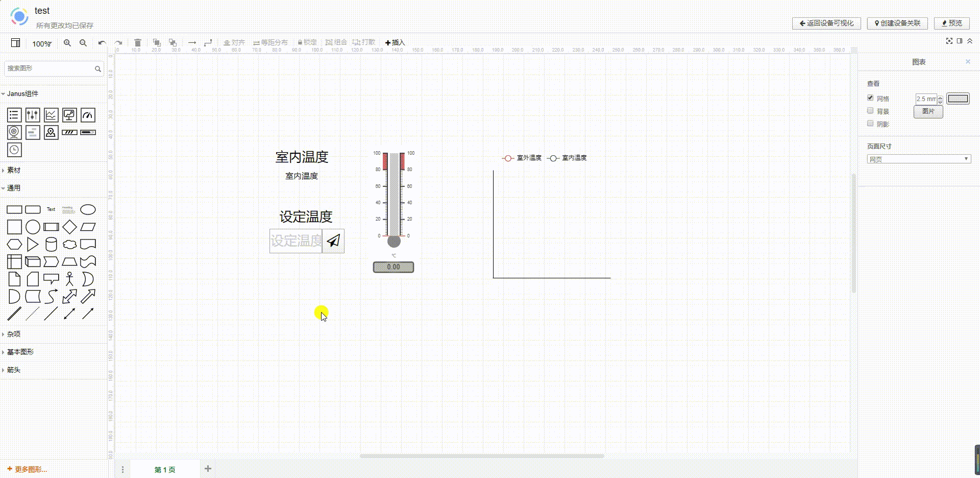Open the 100% zoom dropdown
This screenshot has width=980, height=478.
[42, 44]
